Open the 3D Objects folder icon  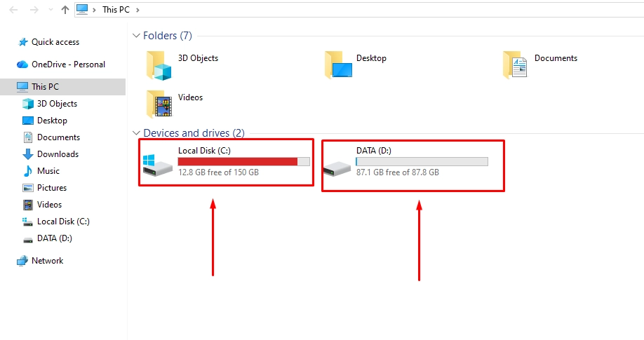159,67
